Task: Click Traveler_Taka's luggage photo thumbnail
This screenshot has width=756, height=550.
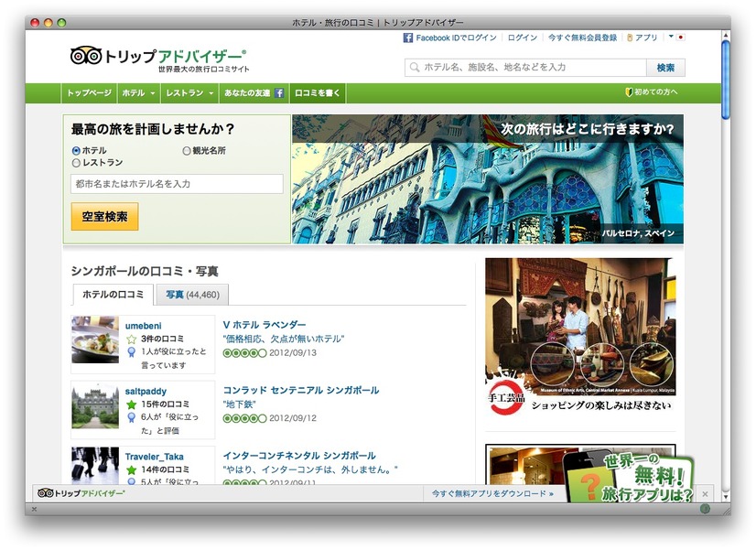Action: pos(95,466)
